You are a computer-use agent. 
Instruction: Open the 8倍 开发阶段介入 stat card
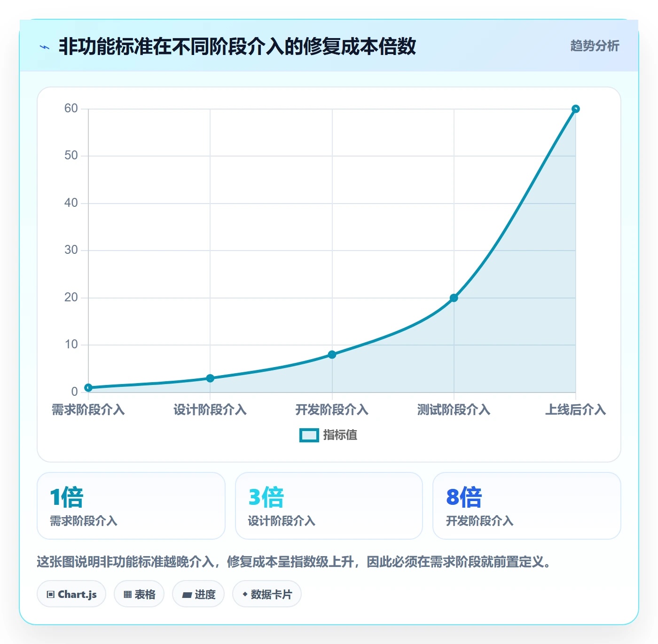tap(527, 506)
